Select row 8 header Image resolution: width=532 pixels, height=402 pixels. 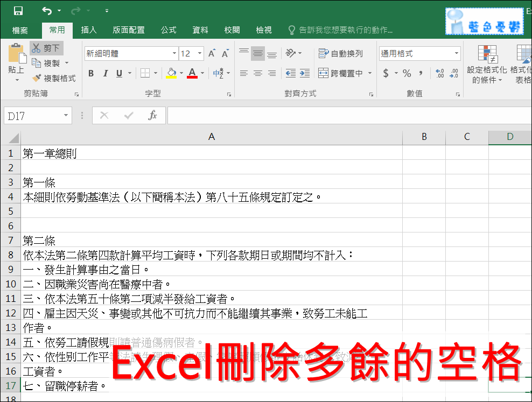(x=11, y=255)
